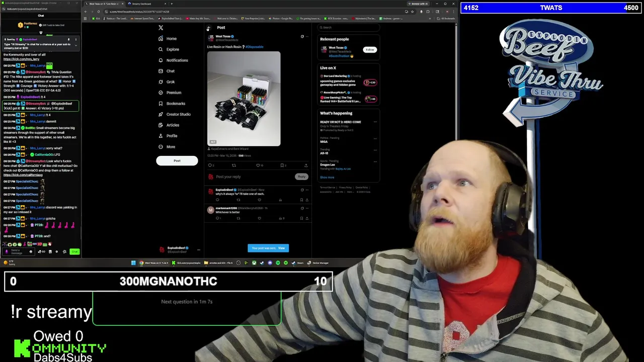644x362 pixels.
Task: Click the green Chat send button in Kick
Action: 74,252
